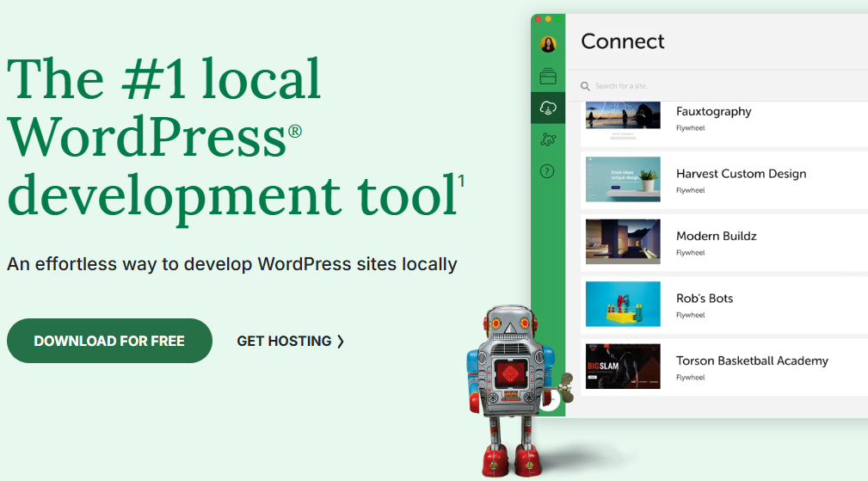The width and height of the screenshot is (868, 481).
Task: Open the Rob's Bots thumbnail
Action: tap(623, 304)
